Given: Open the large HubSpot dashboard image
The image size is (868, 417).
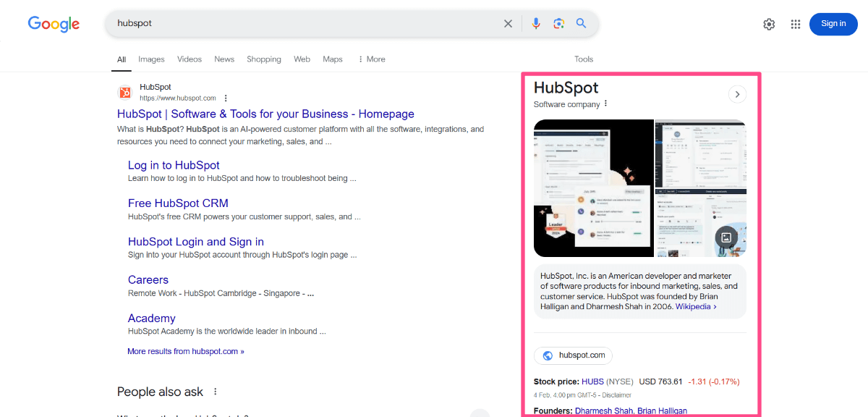Looking at the screenshot, I should click(593, 188).
